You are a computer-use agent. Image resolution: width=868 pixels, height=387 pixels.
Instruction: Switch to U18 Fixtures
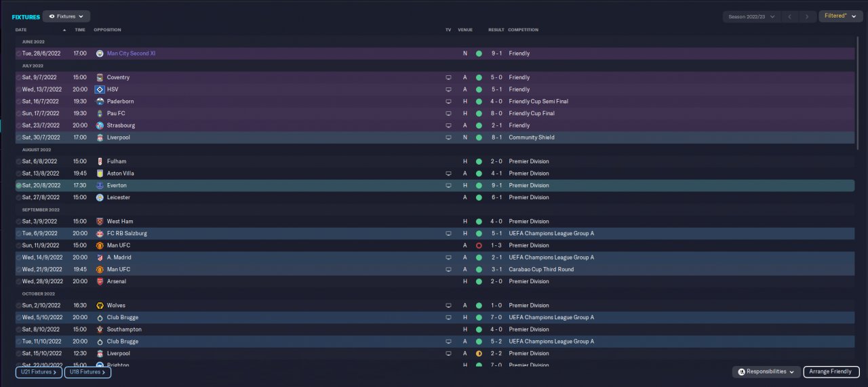tap(87, 372)
